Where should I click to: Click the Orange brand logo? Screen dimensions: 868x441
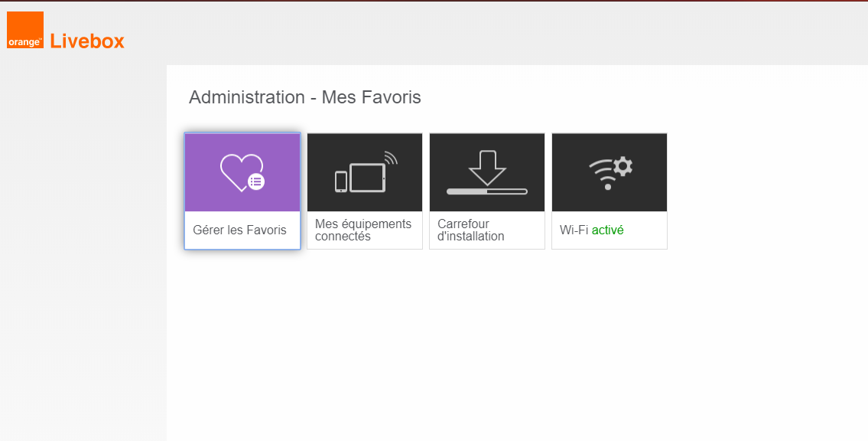[25, 31]
